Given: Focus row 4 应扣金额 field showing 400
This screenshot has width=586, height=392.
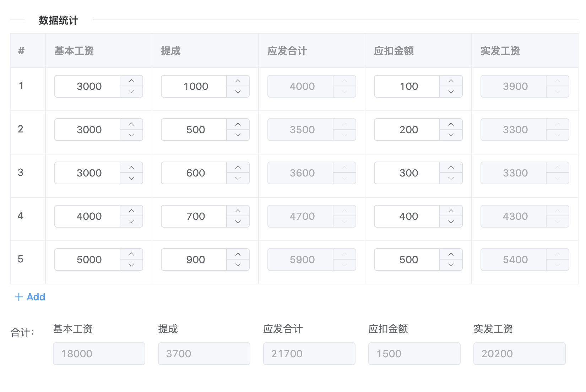Looking at the screenshot, I should point(407,216).
